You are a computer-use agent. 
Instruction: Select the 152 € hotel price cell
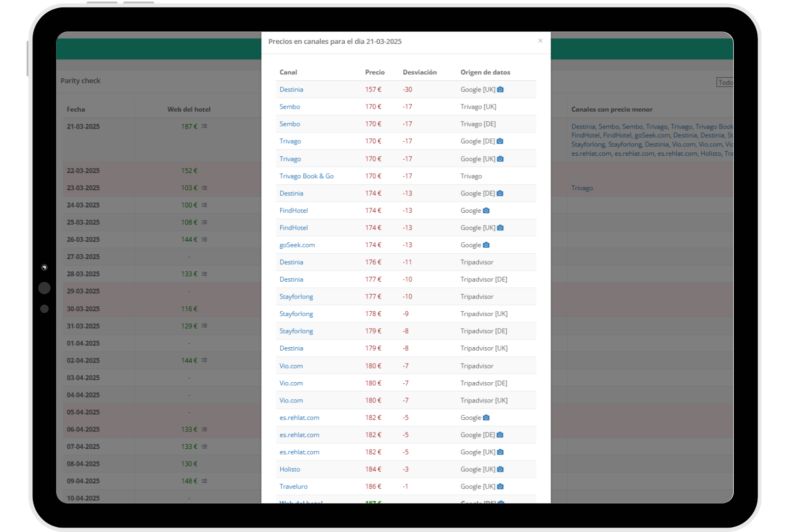(x=189, y=171)
